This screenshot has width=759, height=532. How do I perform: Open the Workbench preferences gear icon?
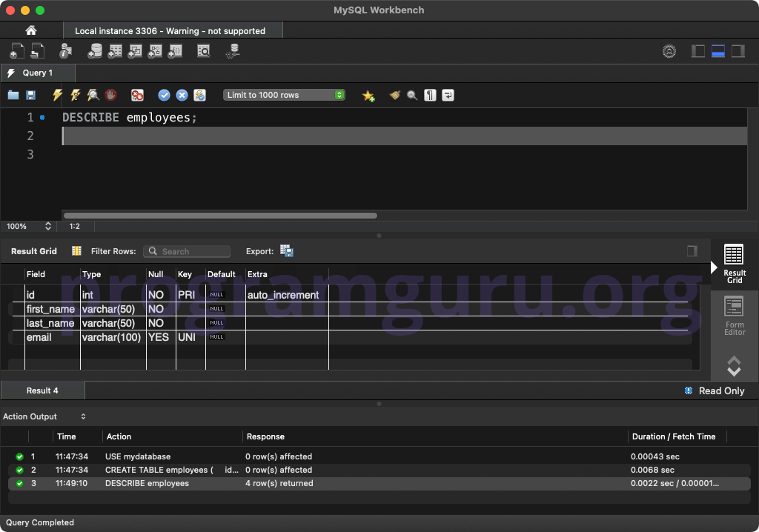pos(669,51)
